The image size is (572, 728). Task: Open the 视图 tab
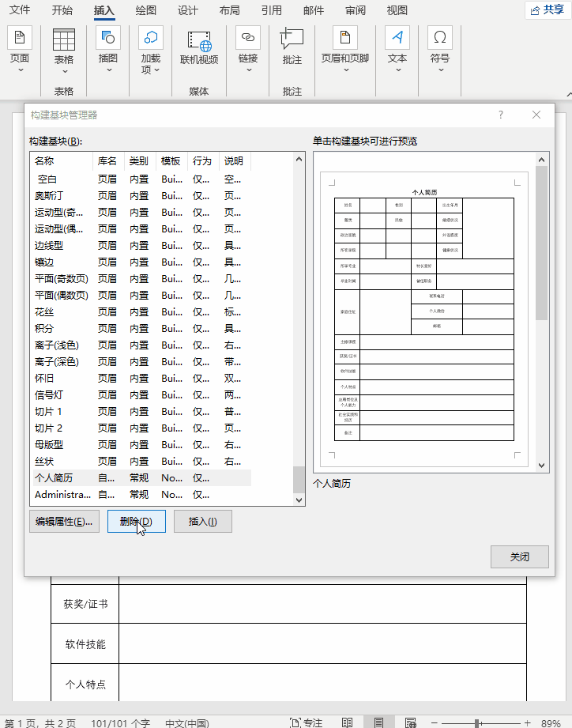pyautogui.click(x=397, y=9)
